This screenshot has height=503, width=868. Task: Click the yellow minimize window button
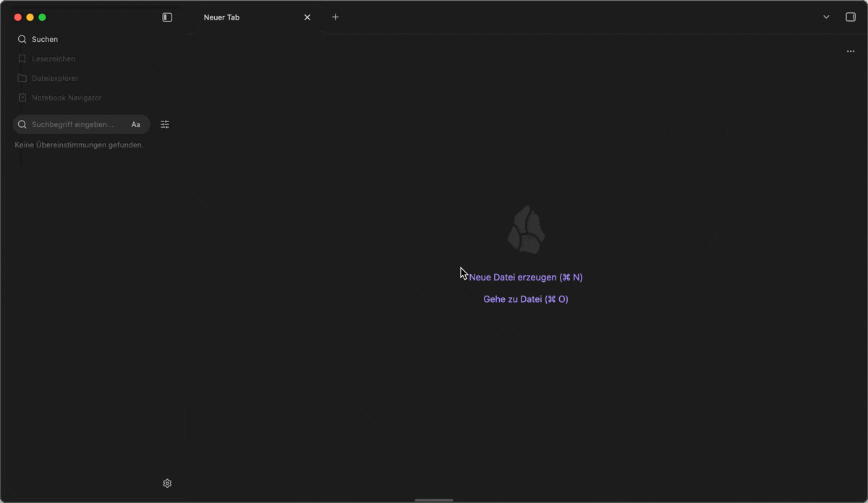(30, 17)
